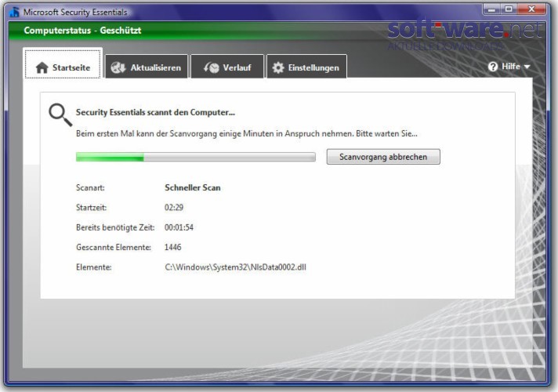Image resolution: width=558 pixels, height=392 pixels.
Task: Maximize the Security Essentials window
Action: click(x=509, y=9)
